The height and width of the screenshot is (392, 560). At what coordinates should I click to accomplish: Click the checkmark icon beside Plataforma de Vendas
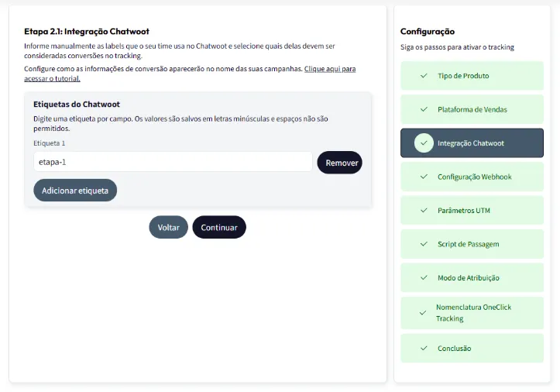pyautogui.click(x=424, y=109)
